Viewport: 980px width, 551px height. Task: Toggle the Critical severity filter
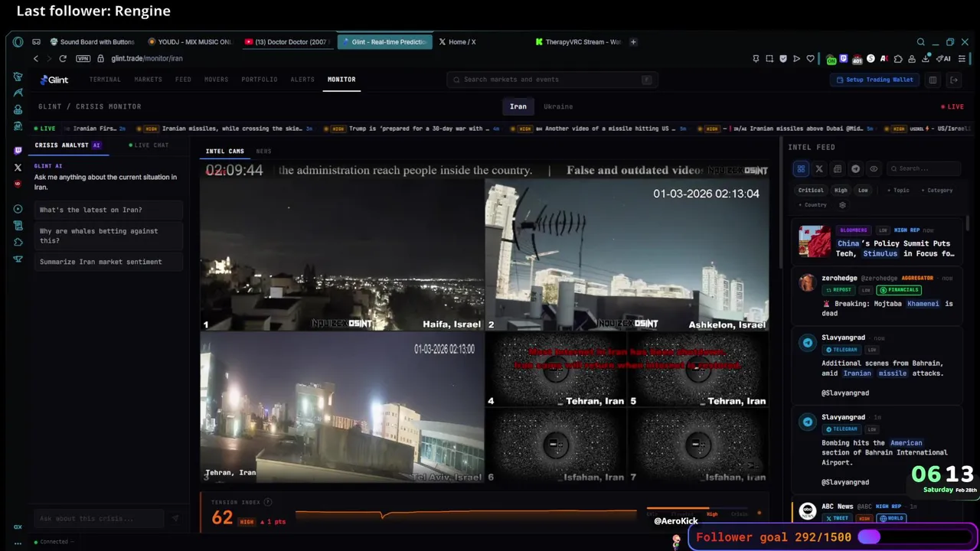(811, 190)
